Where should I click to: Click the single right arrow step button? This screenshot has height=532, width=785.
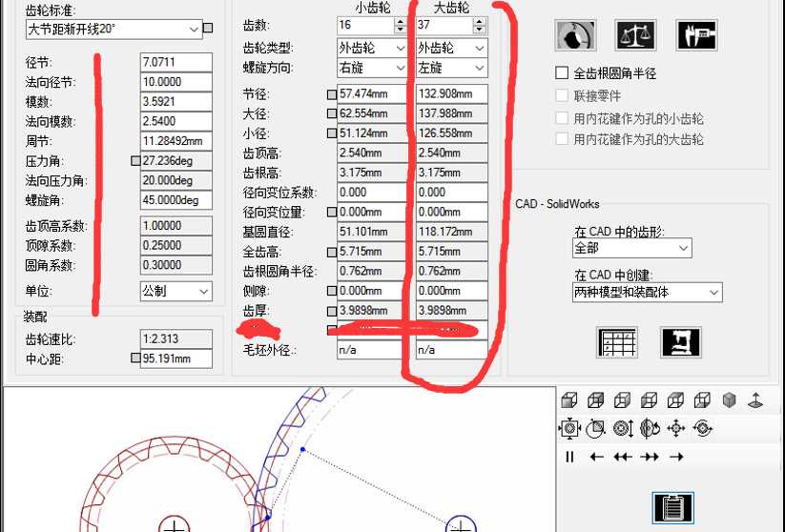pos(676,457)
